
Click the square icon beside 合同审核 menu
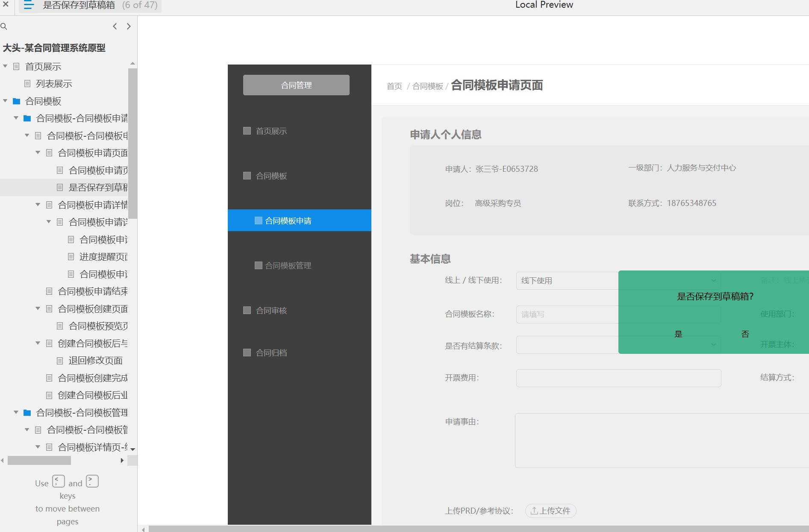click(x=247, y=310)
